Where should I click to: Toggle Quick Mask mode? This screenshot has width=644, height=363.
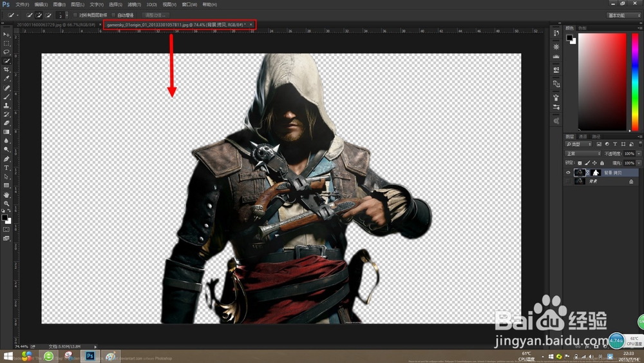tap(6, 230)
